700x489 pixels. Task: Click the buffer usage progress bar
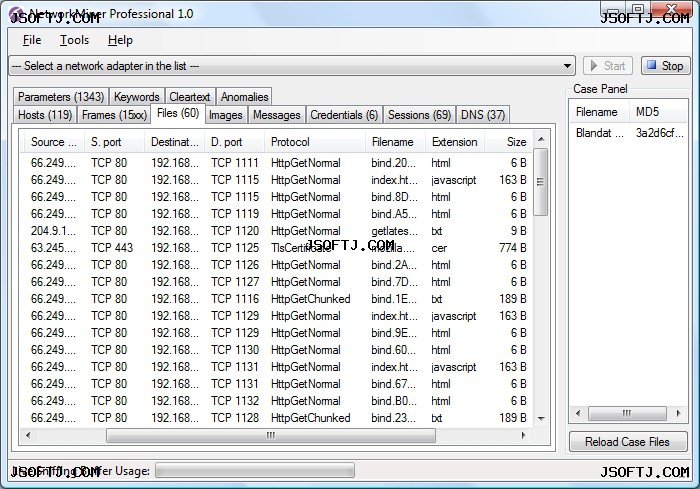[255, 471]
